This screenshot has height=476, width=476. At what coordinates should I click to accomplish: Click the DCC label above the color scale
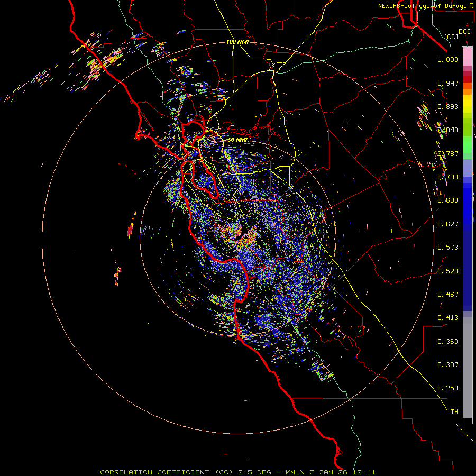(x=464, y=32)
